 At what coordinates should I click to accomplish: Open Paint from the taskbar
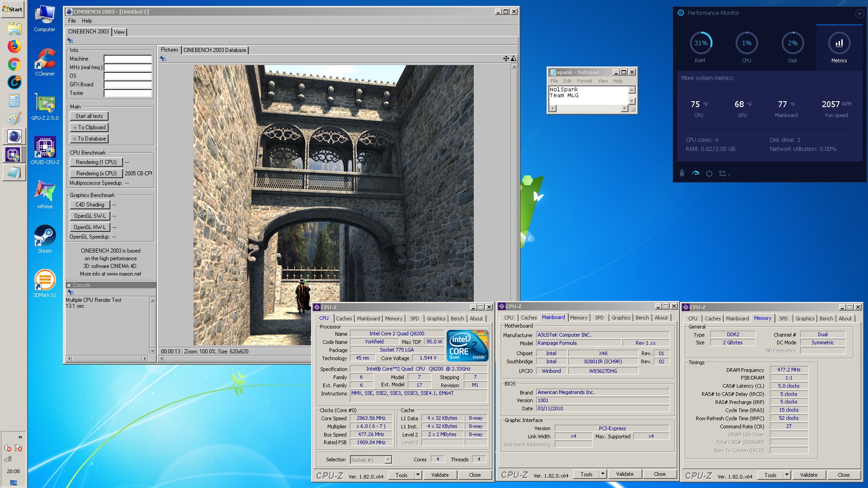(14, 118)
